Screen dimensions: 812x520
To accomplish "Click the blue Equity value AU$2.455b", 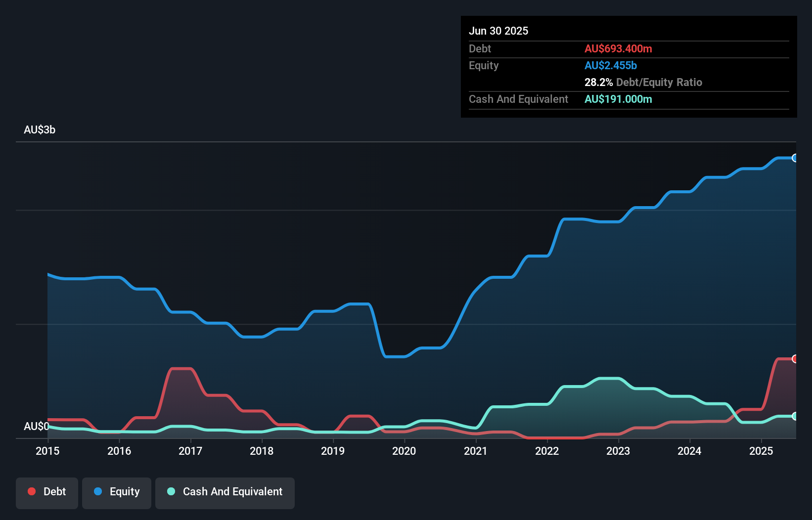I will [x=611, y=65].
